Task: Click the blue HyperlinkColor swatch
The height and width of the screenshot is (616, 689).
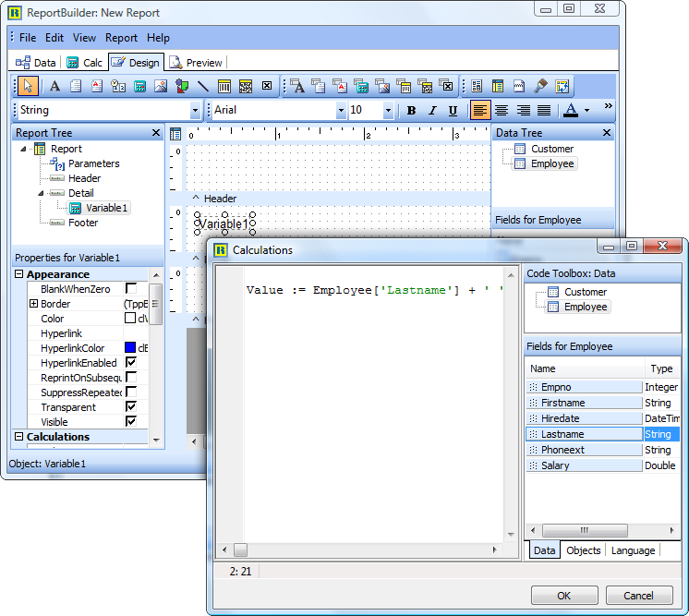Action: [x=130, y=347]
